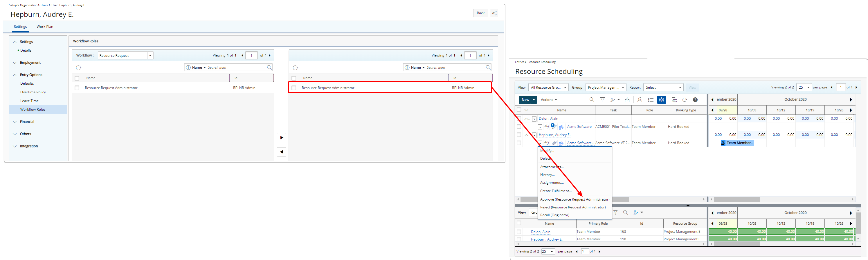Click the Gantt chart icon in the scheduling toolbar
The height and width of the screenshot is (260, 868).
point(674,99)
